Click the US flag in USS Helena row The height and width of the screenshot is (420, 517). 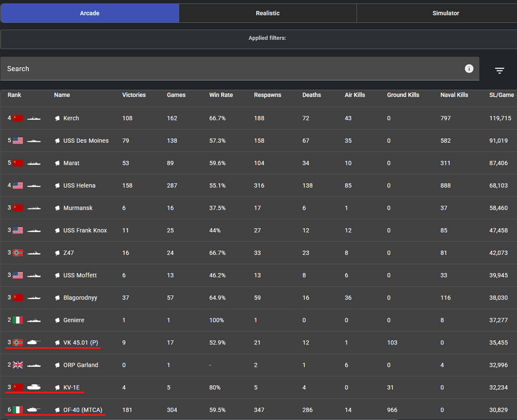pos(18,185)
